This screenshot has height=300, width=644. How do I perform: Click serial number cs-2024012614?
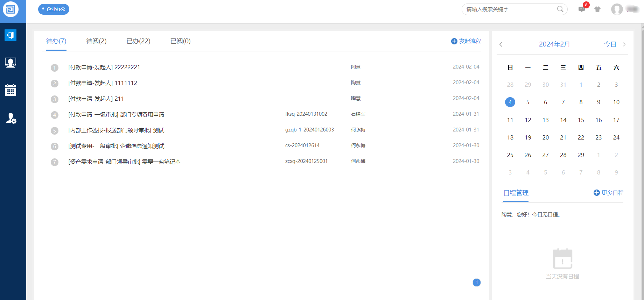302,145
